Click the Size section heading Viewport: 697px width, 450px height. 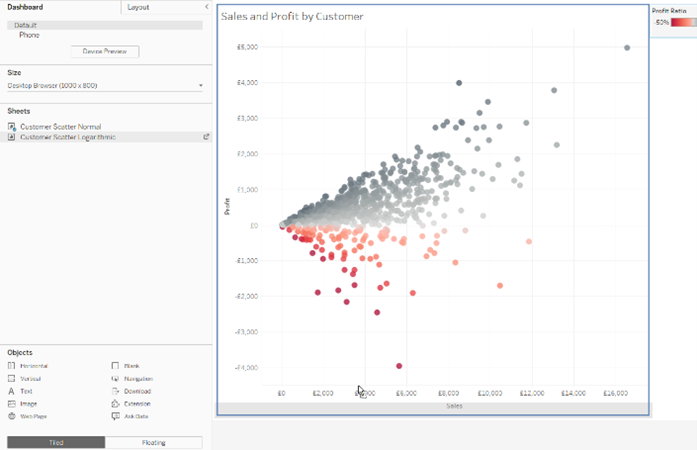coord(14,72)
